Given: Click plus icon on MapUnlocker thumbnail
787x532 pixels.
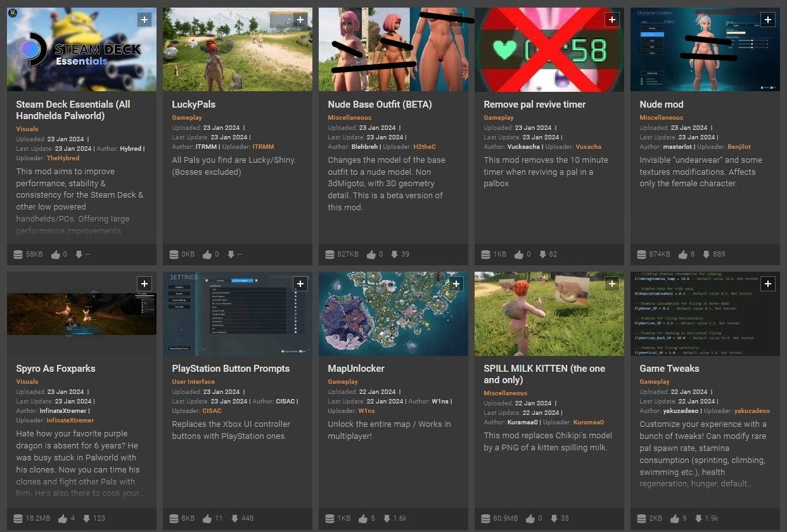Looking at the screenshot, I should click(456, 284).
